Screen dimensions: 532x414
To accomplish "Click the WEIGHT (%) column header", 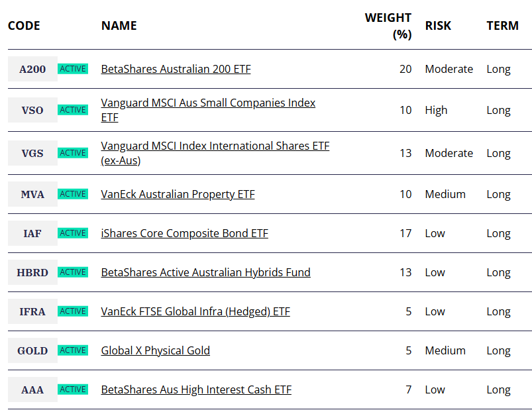I will pyautogui.click(x=388, y=26).
